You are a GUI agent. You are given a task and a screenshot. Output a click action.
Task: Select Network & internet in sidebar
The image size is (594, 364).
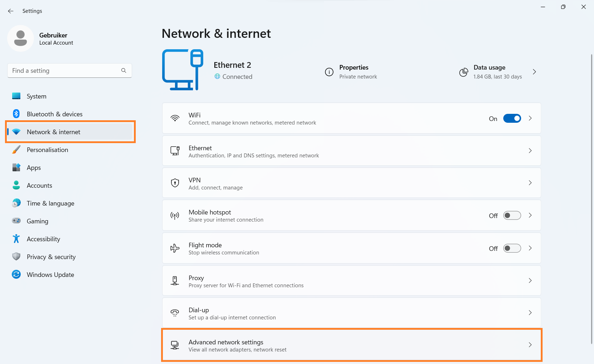tap(70, 132)
